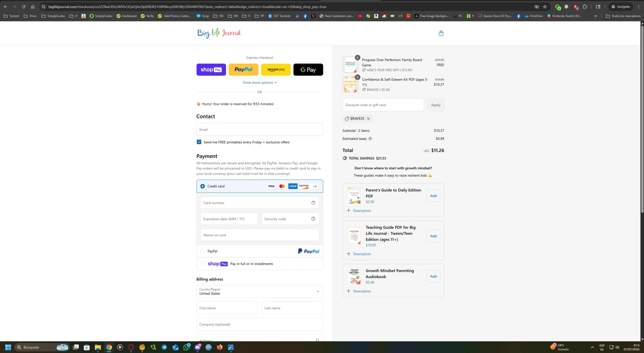This screenshot has width=644, height=353.
Task: Open Incógnito profile button
Action: tap(621, 7)
